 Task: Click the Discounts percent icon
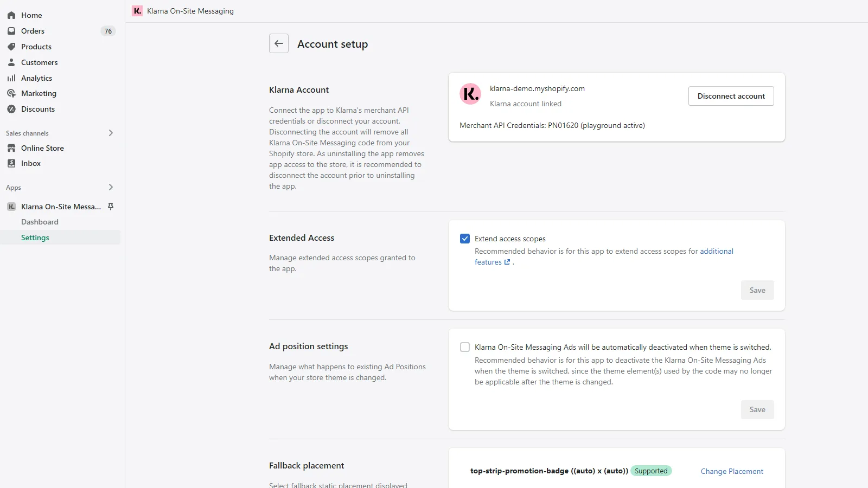pyautogui.click(x=11, y=109)
